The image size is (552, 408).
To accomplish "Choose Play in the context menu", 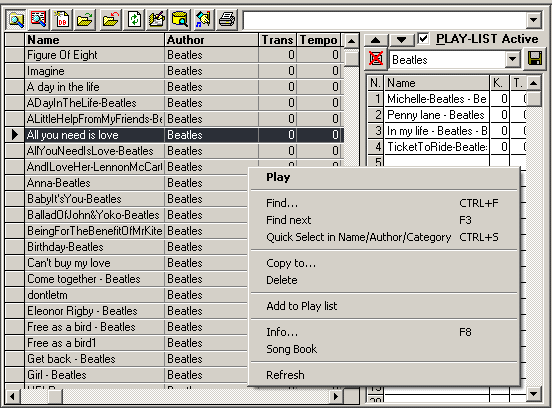I will coord(384,177).
